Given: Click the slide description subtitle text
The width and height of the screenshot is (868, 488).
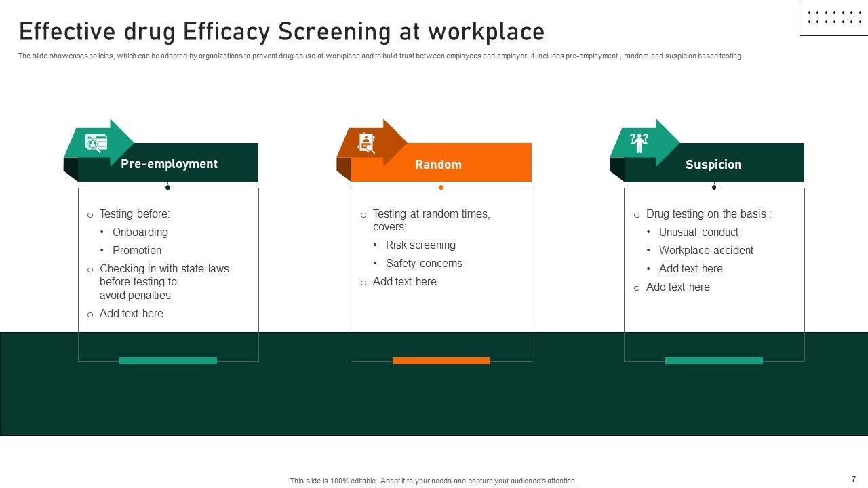Looking at the screenshot, I should click(380, 56).
